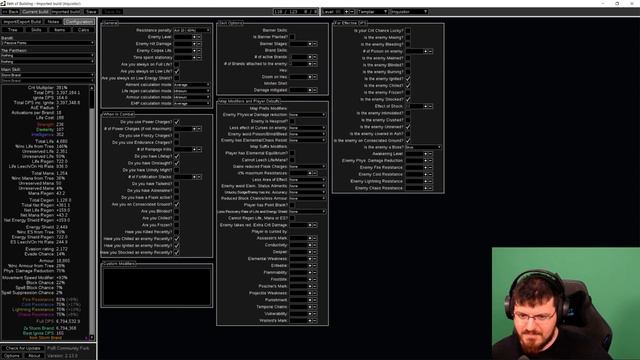The width and height of the screenshot is (640, 360).
Task: Increase Enemy Cold Resistance value
Action: point(425,175)
